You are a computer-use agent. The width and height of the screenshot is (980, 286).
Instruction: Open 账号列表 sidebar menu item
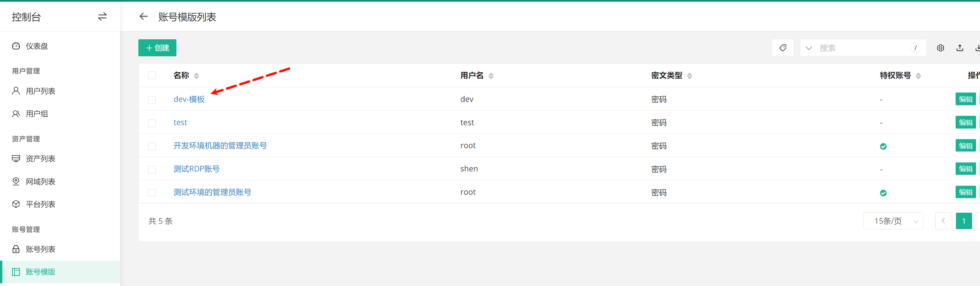[40, 249]
